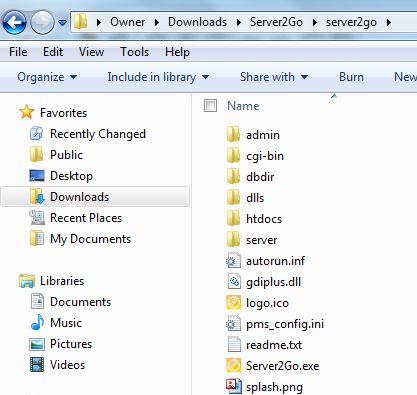Click the Libraries icon in navigation pane
The height and width of the screenshot is (395, 417).
point(27,281)
